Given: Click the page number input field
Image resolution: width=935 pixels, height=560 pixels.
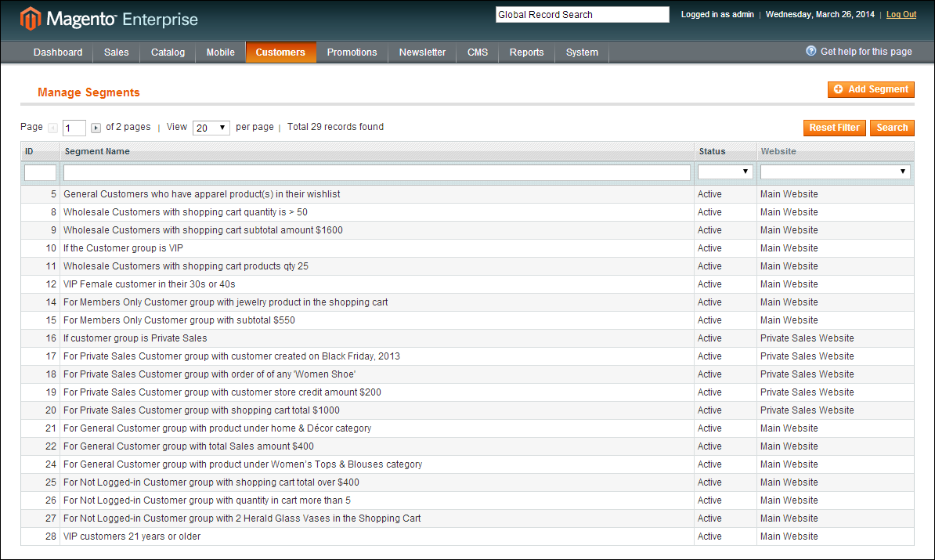Looking at the screenshot, I should pyautogui.click(x=74, y=128).
